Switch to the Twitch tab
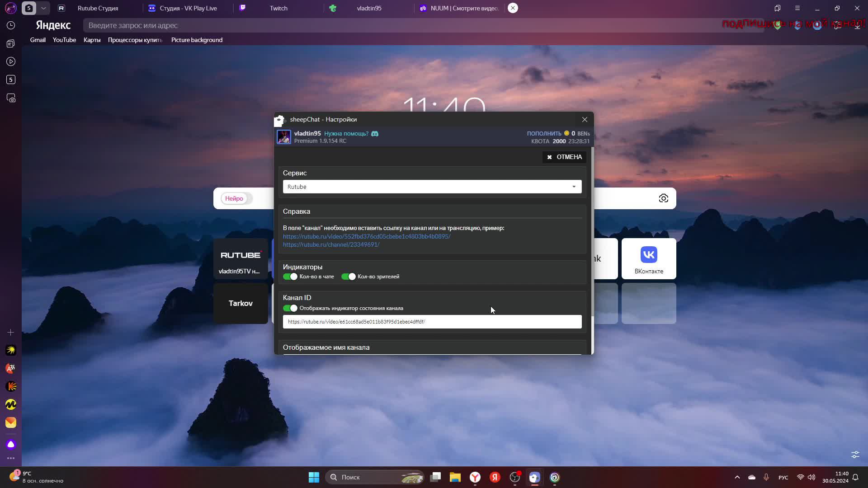Viewport: 868px width, 488px height. (278, 8)
